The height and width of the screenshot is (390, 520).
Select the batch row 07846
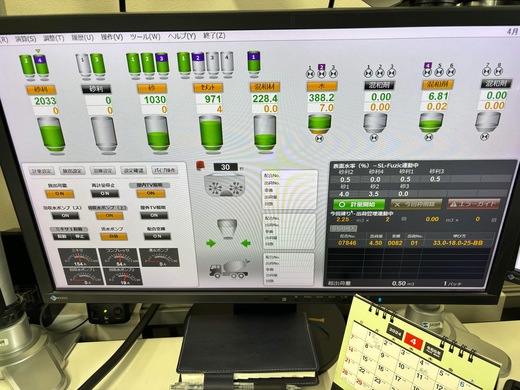click(x=411, y=243)
